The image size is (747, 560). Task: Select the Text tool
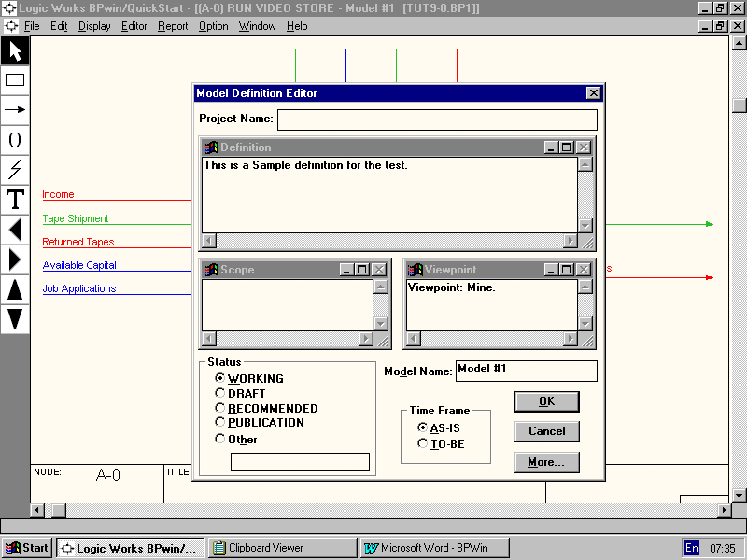click(x=15, y=199)
